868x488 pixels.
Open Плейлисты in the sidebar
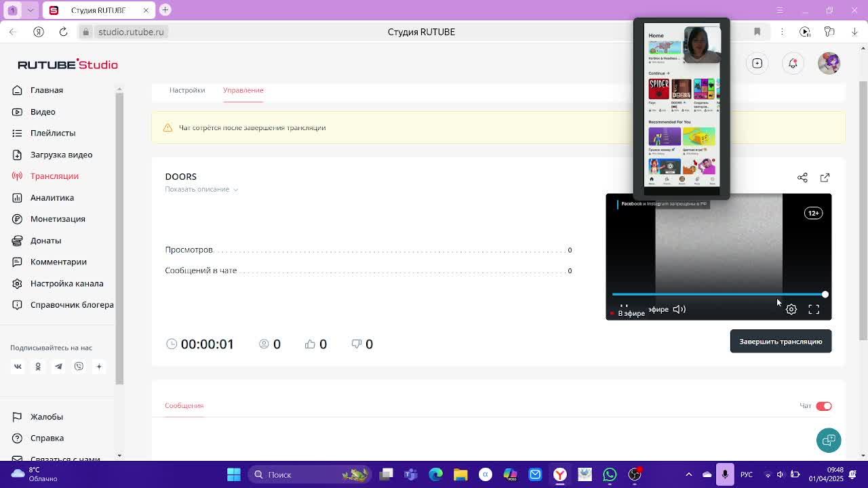pos(53,133)
